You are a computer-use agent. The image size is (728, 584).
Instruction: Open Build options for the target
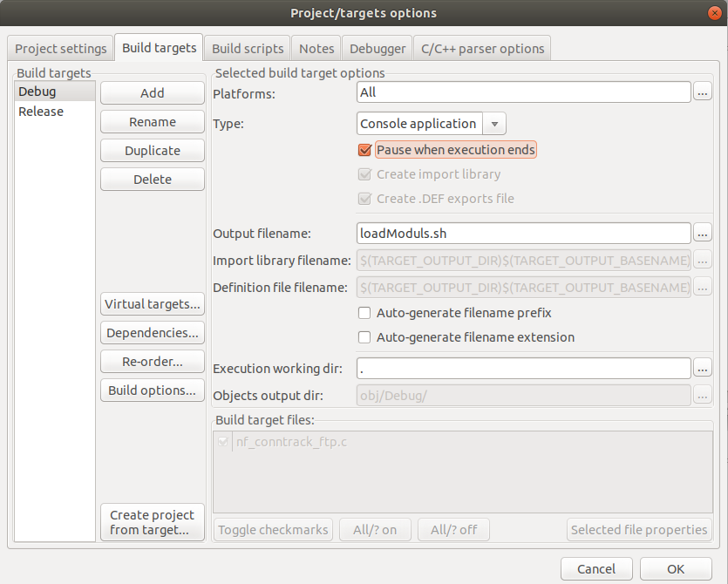(x=152, y=390)
